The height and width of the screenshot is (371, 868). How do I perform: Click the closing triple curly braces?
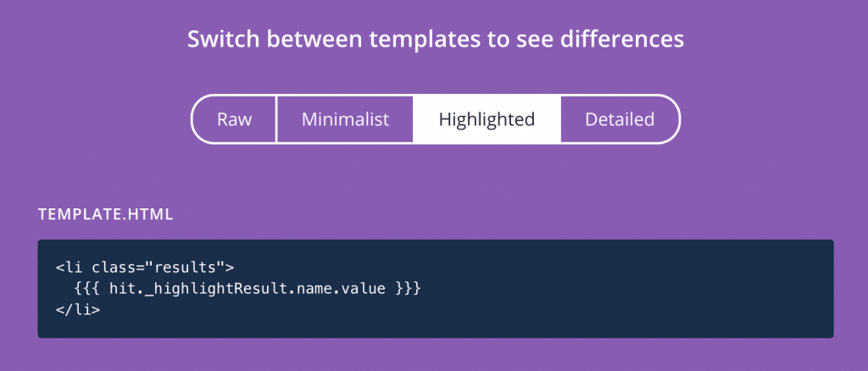click(x=409, y=289)
